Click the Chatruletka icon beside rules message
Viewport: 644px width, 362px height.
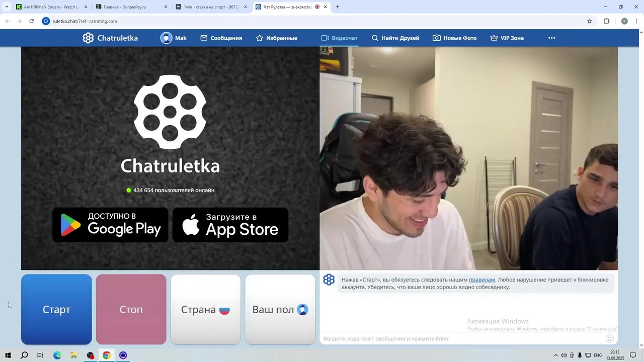click(x=329, y=280)
